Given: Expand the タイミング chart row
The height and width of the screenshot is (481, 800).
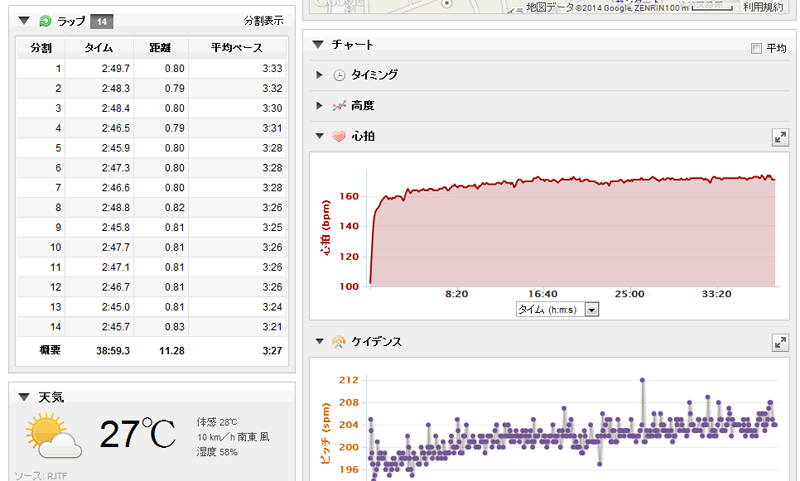Looking at the screenshot, I should click(319, 75).
